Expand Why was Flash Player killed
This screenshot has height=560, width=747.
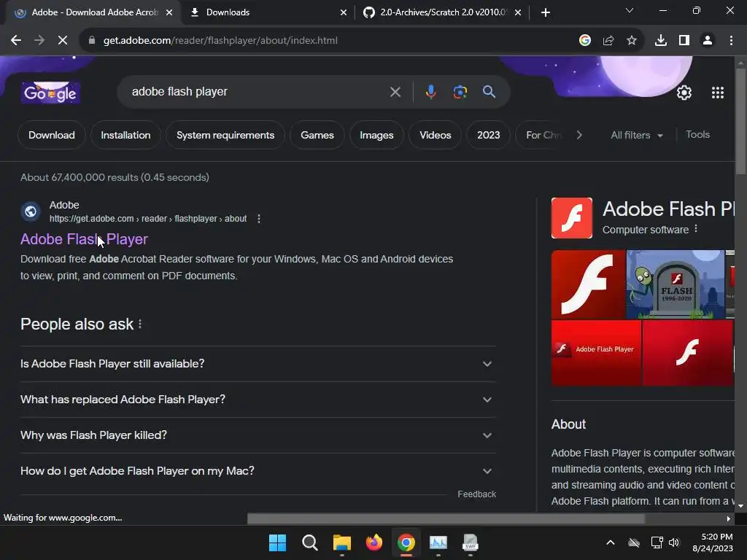(258, 435)
